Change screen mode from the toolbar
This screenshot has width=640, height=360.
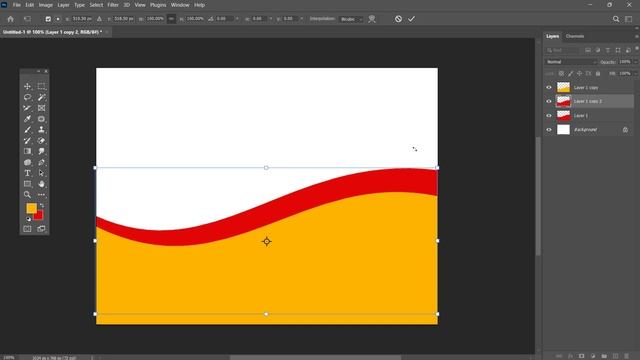41,229
